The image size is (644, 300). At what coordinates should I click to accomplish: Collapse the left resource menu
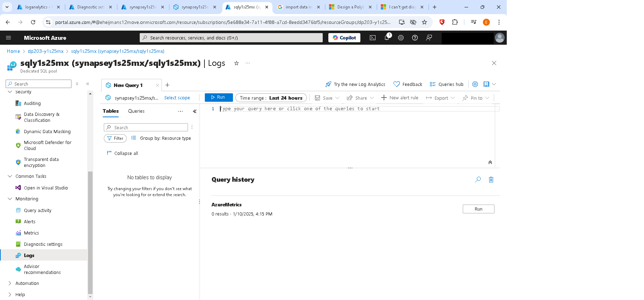pyautogui.click(x=88, y=84)
